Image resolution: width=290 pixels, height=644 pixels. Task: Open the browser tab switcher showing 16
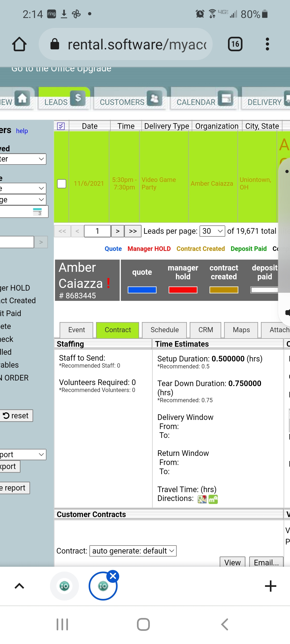tap(235, 44)
